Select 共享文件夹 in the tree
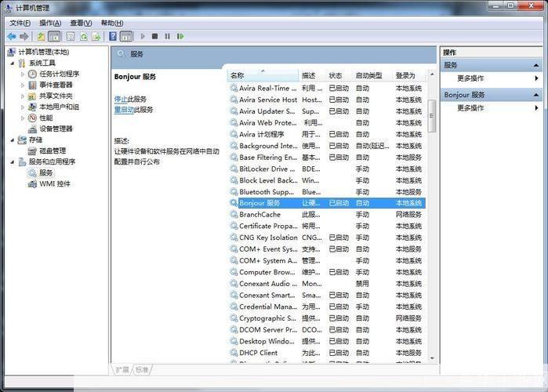 tap(56, 96)
